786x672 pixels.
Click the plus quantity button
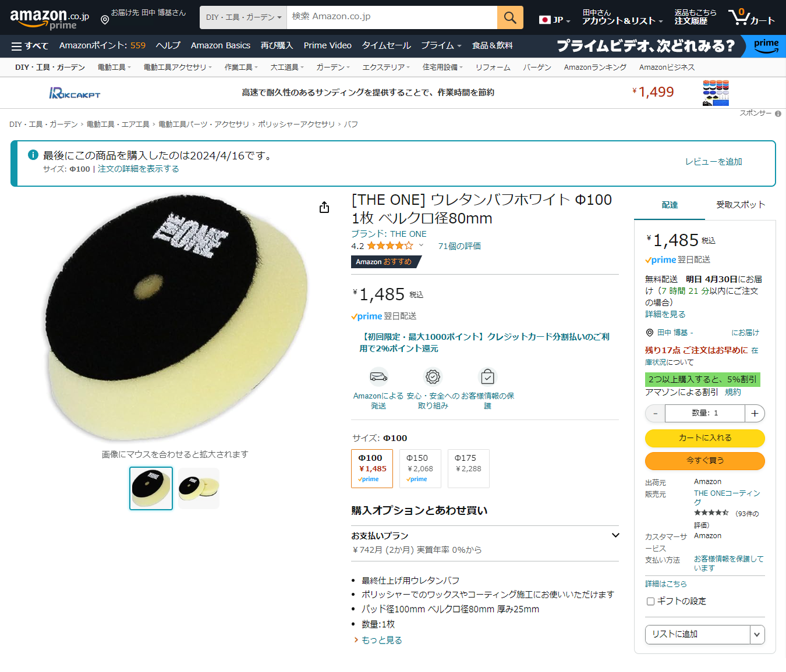point(755,413)
